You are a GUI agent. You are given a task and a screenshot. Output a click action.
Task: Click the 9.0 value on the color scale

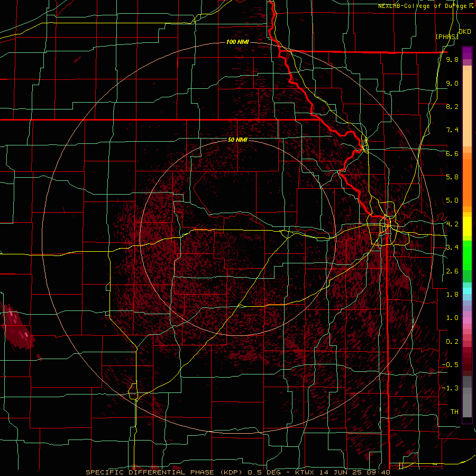[x=452, y=83]
